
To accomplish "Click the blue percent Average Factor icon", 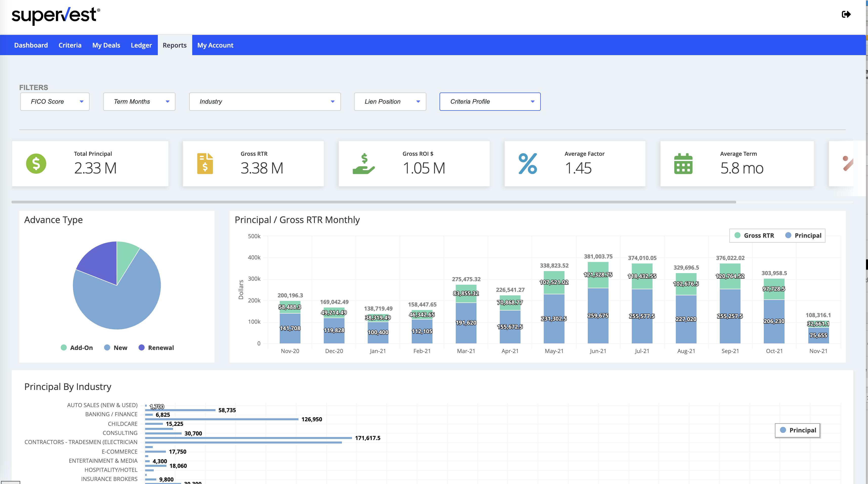I will coord(528,164).
